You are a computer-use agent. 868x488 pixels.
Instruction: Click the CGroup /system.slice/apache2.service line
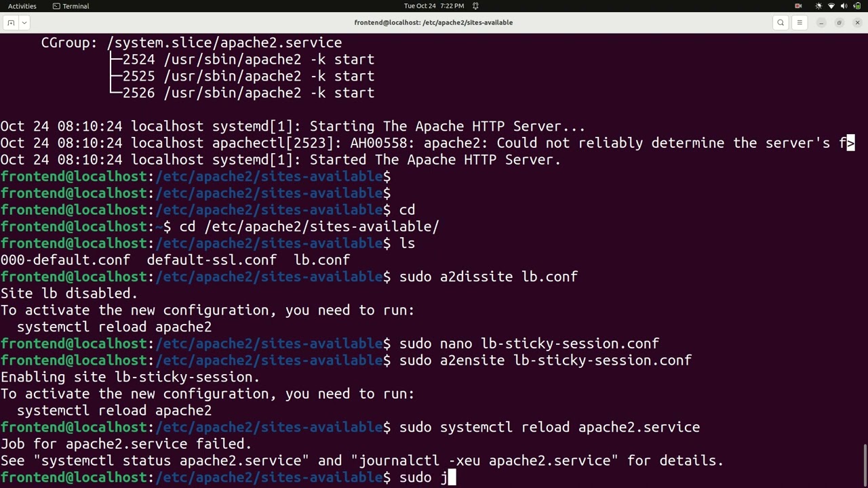[191, 43]
